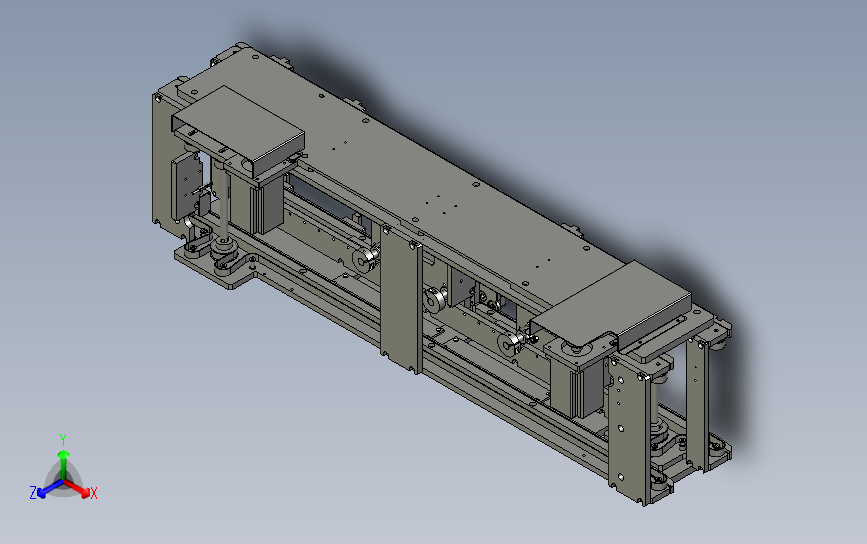Select the pulley wheel right of the center bracket

[x=437, y=299]
